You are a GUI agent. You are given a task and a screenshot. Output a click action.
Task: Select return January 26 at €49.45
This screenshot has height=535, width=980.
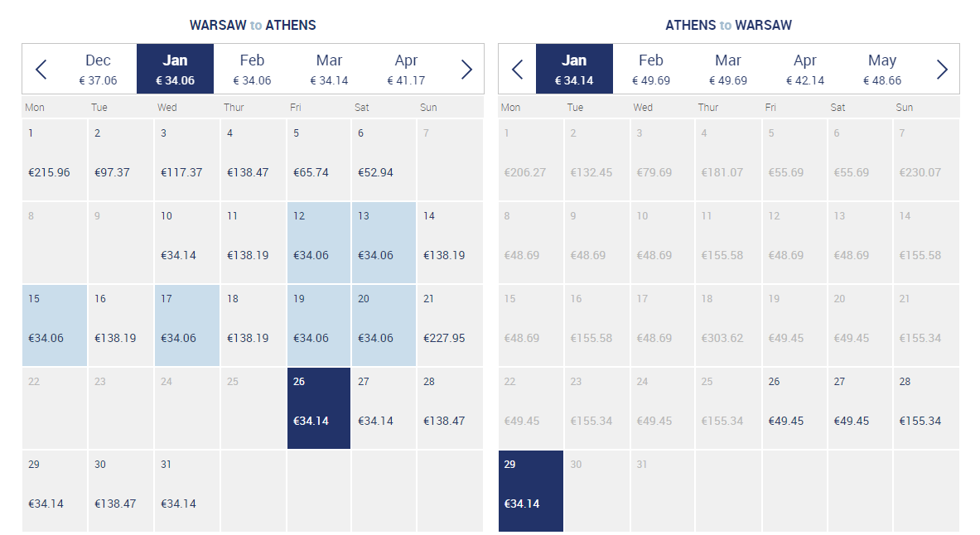[794, 408]
